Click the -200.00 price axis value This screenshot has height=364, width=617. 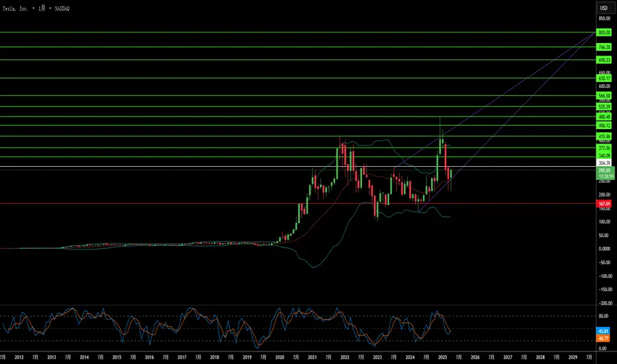coord(604,303)
